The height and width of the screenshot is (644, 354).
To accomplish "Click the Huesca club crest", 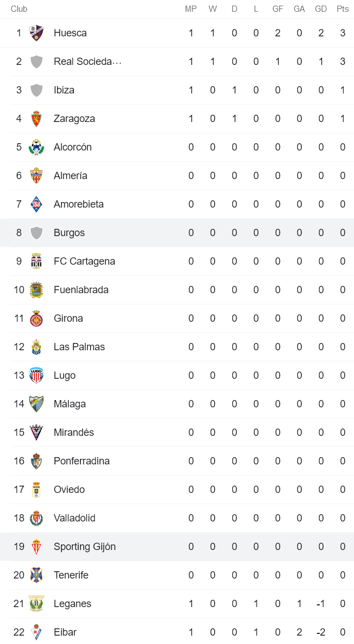I will [x=36, y=33].
